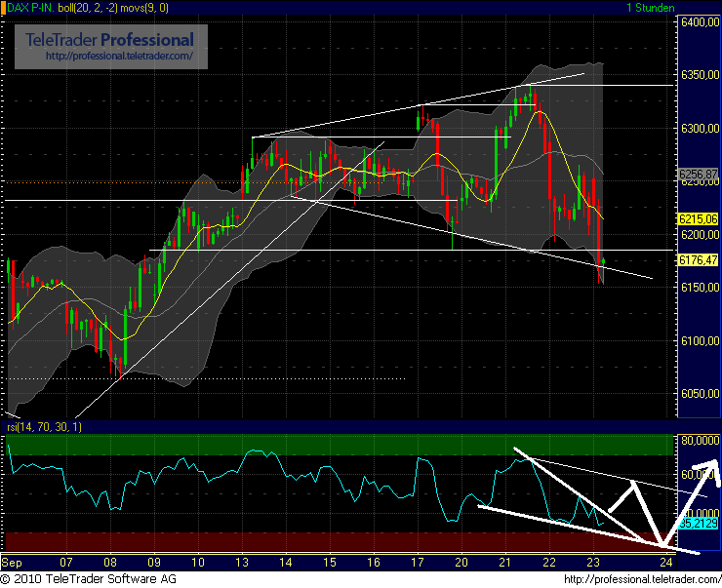Select the 6150,00 price axis label
722x588 pixels.
pos(700,288)
